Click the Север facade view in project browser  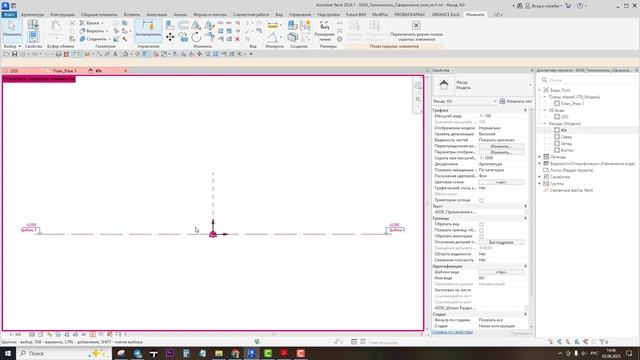point(566,137)
